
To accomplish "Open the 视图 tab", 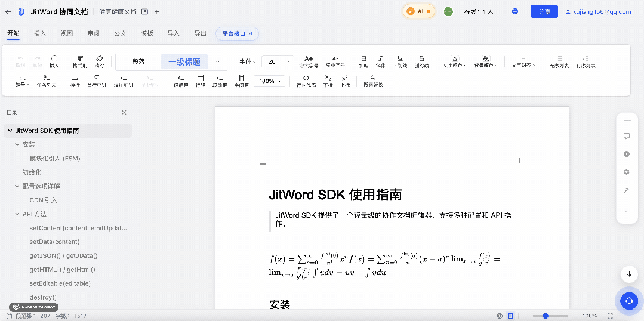I will pos(66,33).
